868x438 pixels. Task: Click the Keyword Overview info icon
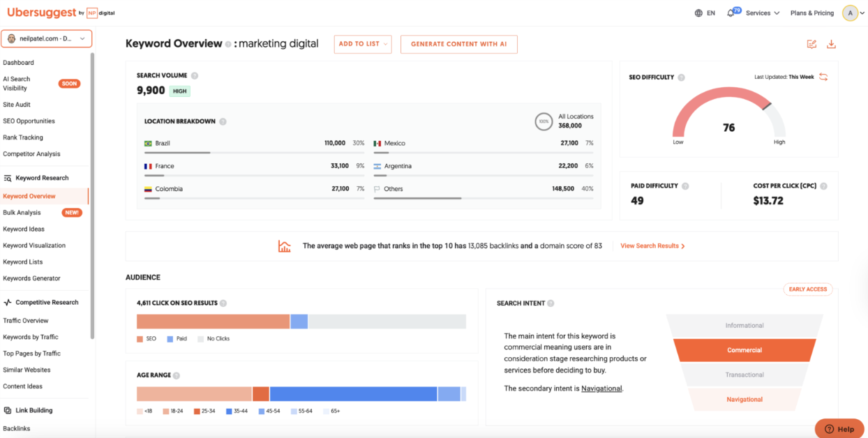pos(228,44)
